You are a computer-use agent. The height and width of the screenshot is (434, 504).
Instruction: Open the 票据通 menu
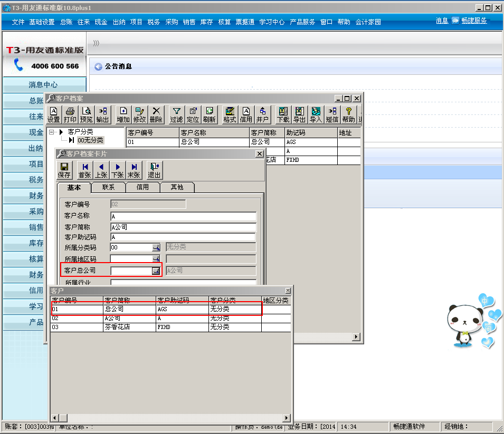[x=245, y=22]
